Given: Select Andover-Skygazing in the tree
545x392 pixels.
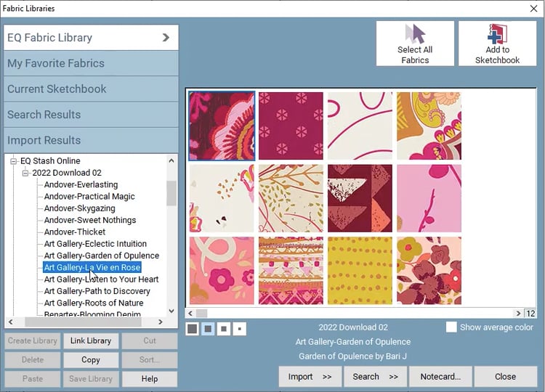Looking at the screenshot, I should click(80, 208).
